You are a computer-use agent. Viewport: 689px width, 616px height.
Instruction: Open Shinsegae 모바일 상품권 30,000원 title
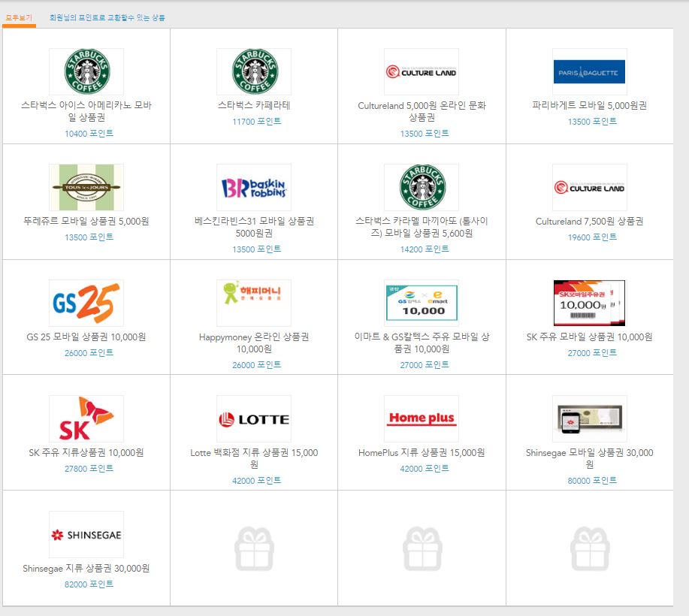589,458
